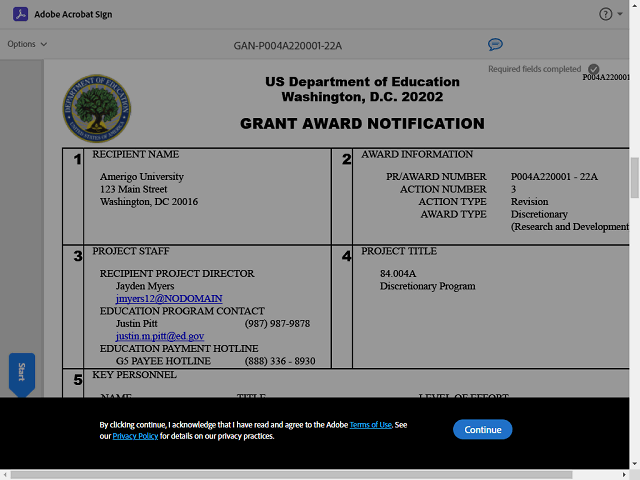Viewport: 640px width, 480px height.
Task: Click the horizontal scrollbar left arrow
Action: click(4, 475)
